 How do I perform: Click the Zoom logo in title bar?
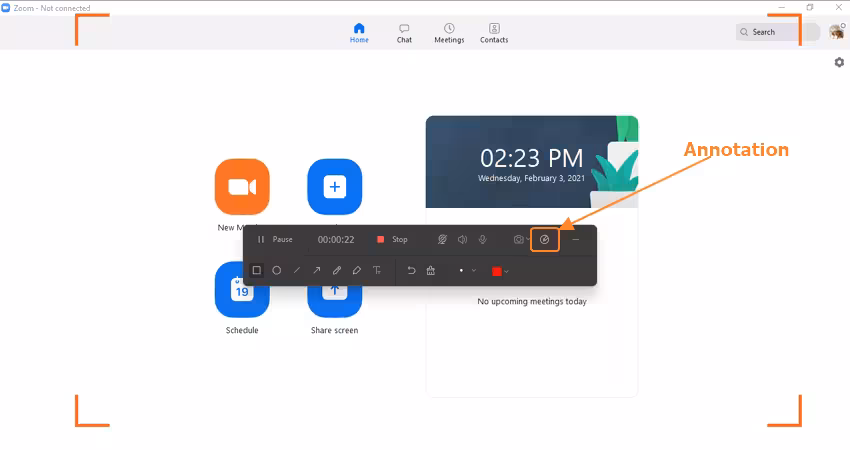tap(6, 8)
